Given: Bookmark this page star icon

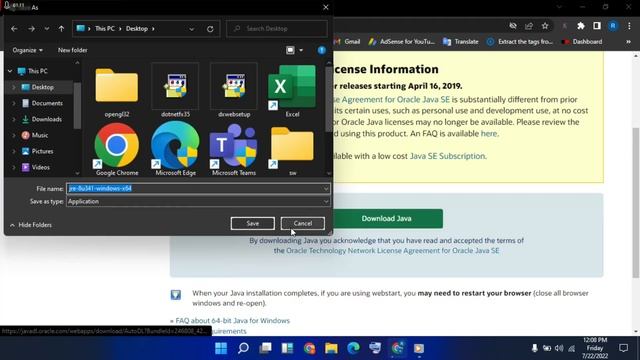Looking at the screenshot, I should (545, 26).
